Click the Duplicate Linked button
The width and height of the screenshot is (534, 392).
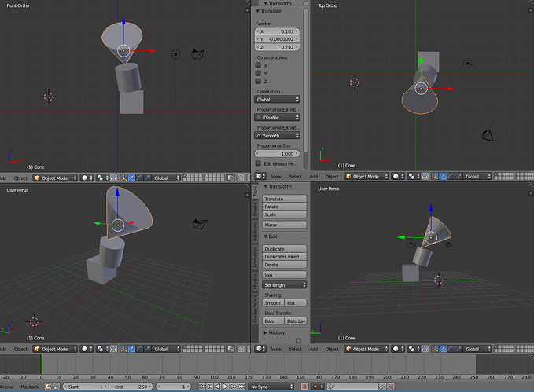284,257
